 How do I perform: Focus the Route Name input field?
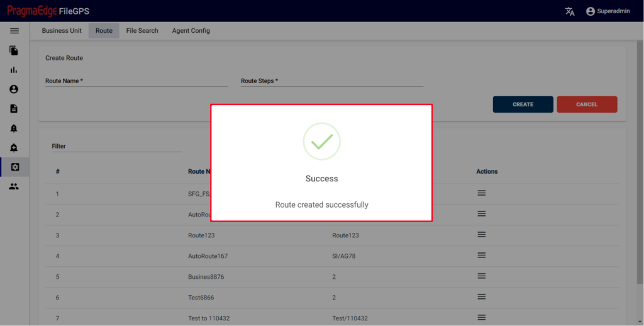(x=136, y=81)
